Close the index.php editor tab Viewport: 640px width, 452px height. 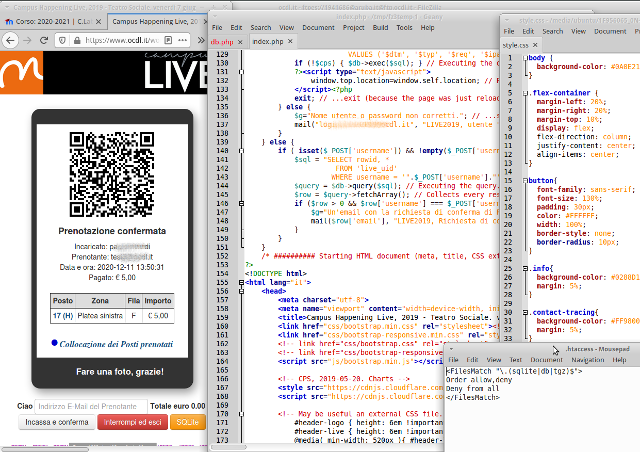coord(290,41)
